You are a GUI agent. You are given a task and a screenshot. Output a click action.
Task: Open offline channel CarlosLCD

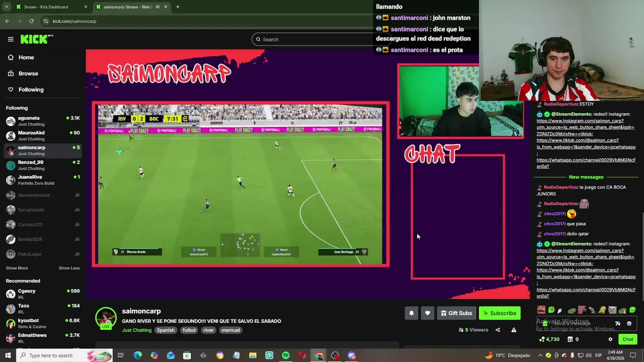43,224
